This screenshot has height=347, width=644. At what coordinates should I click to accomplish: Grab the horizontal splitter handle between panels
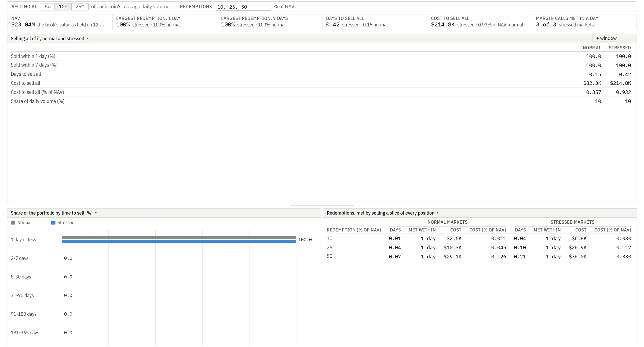(322, 205)
